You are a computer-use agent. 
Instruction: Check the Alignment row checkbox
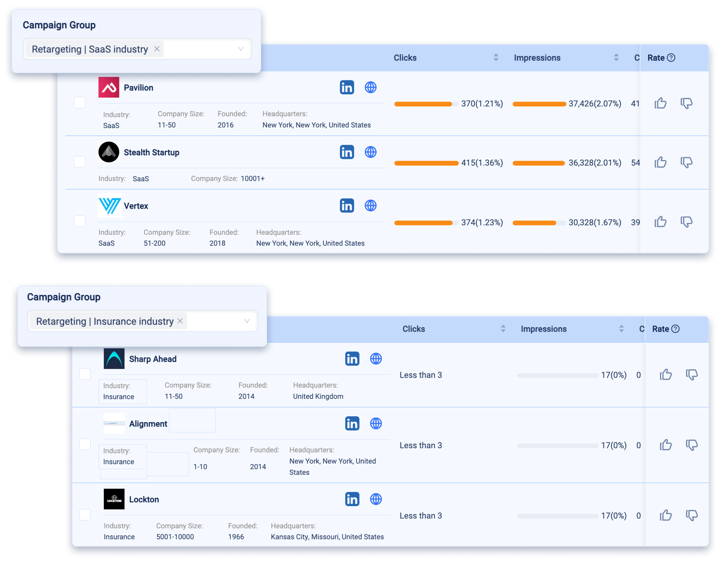click(x=85, y=444)
